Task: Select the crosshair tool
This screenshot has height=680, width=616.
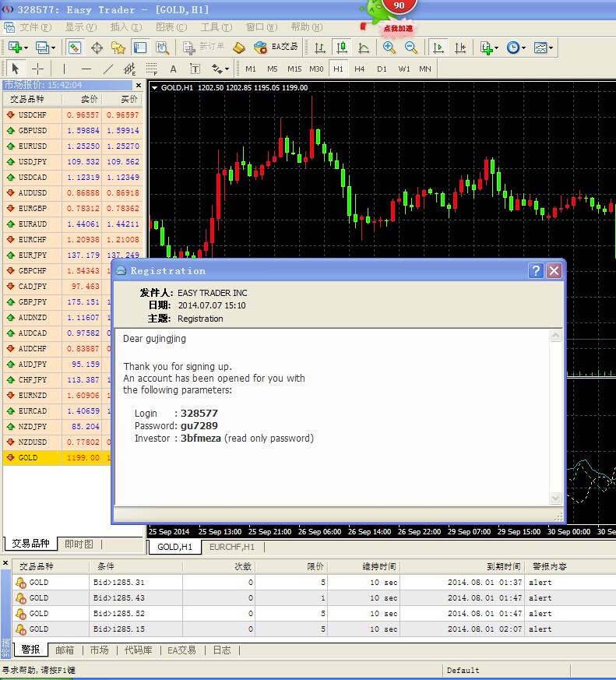Action: (37, 69)
